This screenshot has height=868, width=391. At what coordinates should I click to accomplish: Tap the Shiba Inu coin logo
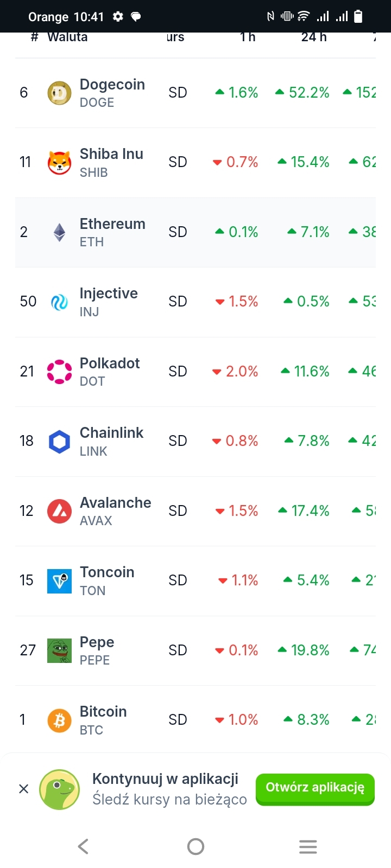[59, 162]
